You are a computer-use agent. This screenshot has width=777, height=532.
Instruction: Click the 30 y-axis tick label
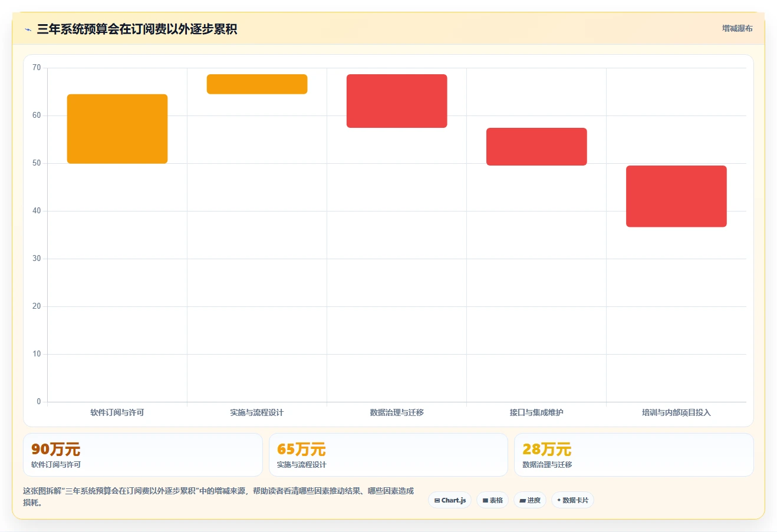[x=37, y=259]
